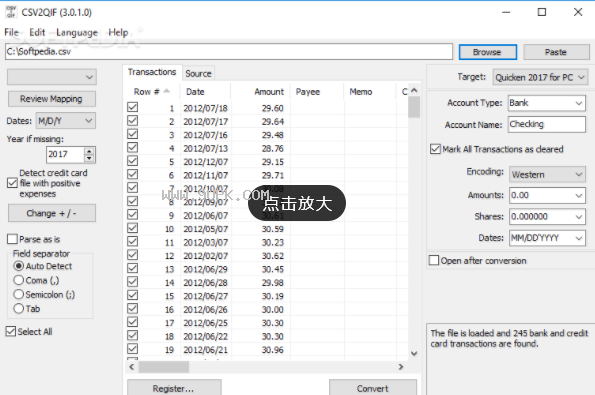Click the vertical scrollbar thumb
The height and width of the screenshot is (395, 595).
(x=414, y=107)
